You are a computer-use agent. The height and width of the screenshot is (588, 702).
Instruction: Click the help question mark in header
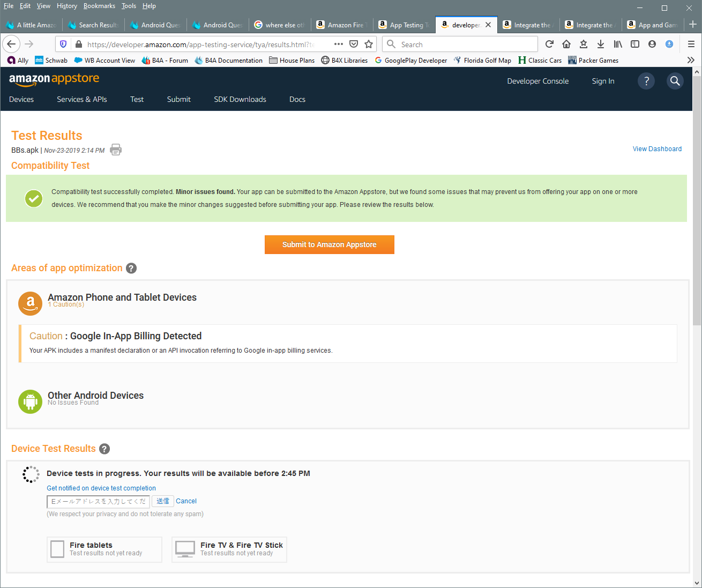pos(646,81)
